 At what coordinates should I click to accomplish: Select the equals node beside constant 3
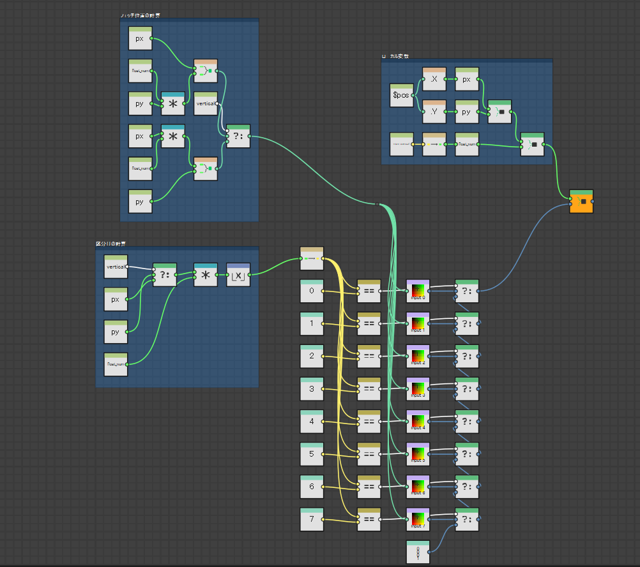click(x=369, y=389)
